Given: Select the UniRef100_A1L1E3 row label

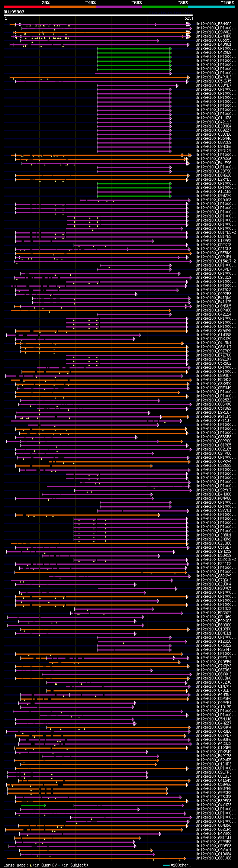Looking at the screenshot, I should coord(213,192).
